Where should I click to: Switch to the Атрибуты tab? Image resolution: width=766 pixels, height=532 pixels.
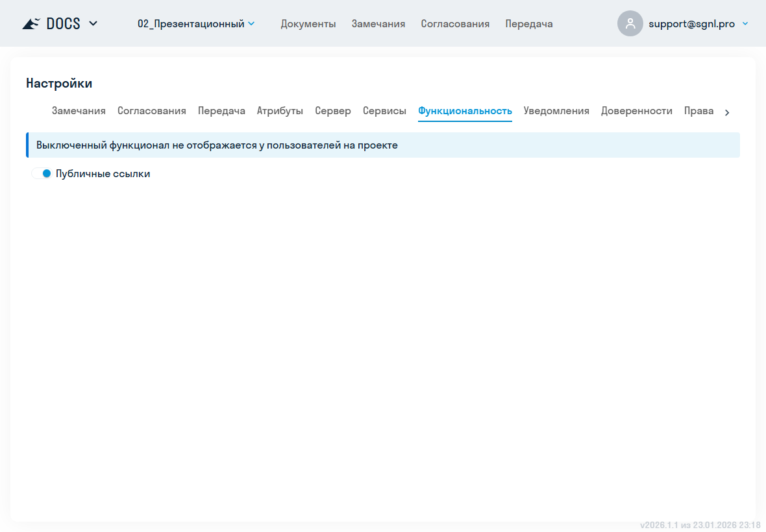(x=280, y=111)
